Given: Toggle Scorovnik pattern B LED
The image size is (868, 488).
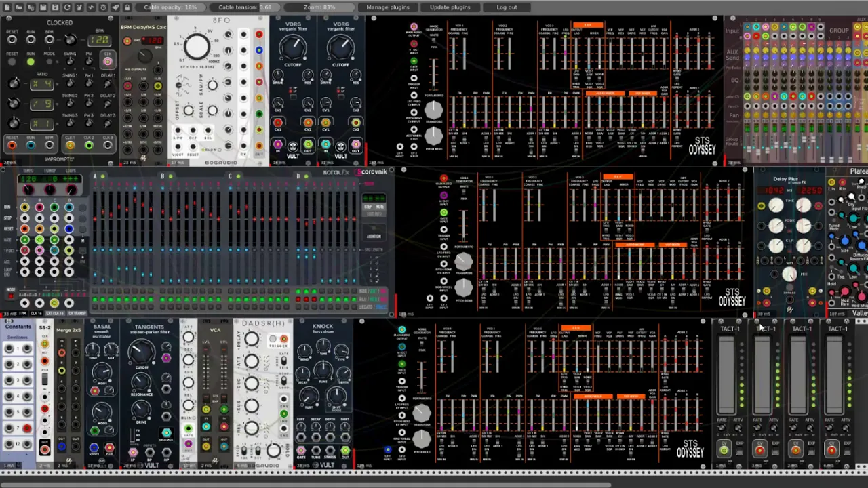Looking at the screenshot, I should tap(170, 176).
